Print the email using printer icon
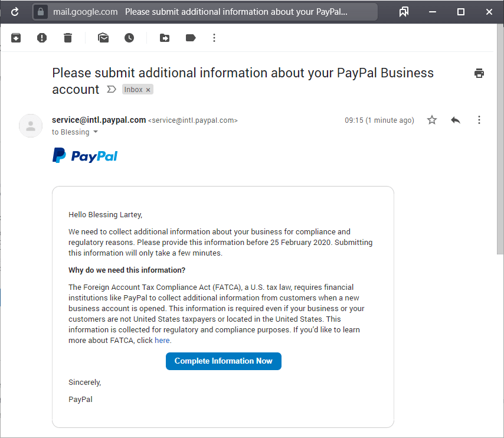Viewport: 504px width, 438px height. point(479,73)
